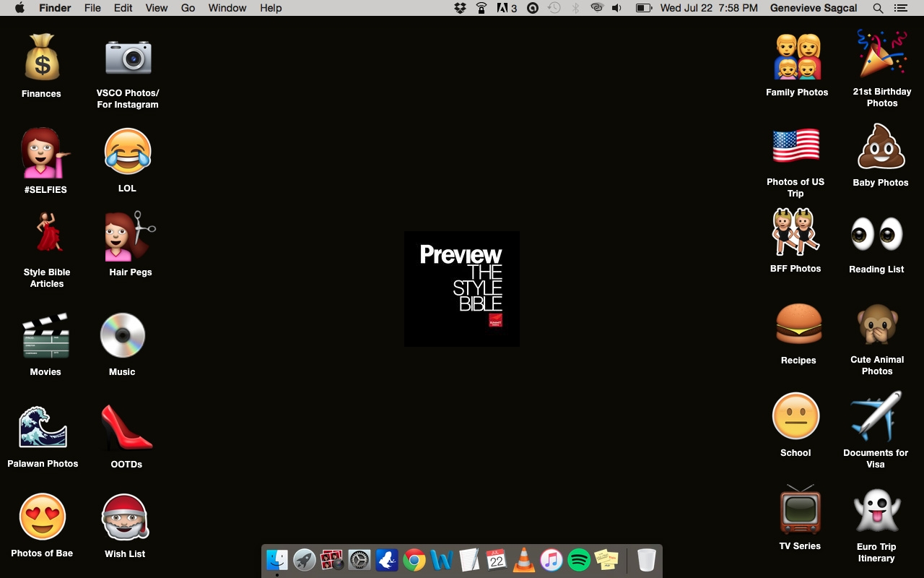Click the Preview Style Bible wallpaper image
The width and height of the screenshot is (924, 578).
[x=462, y=289]
